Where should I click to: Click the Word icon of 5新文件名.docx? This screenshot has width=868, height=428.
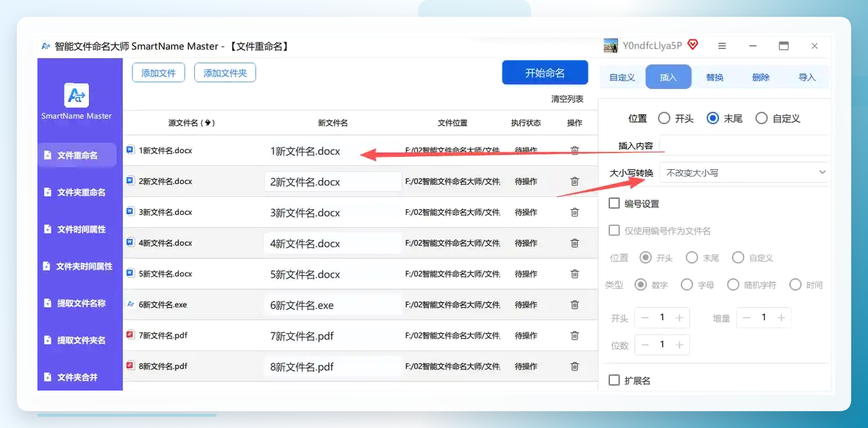130,273
